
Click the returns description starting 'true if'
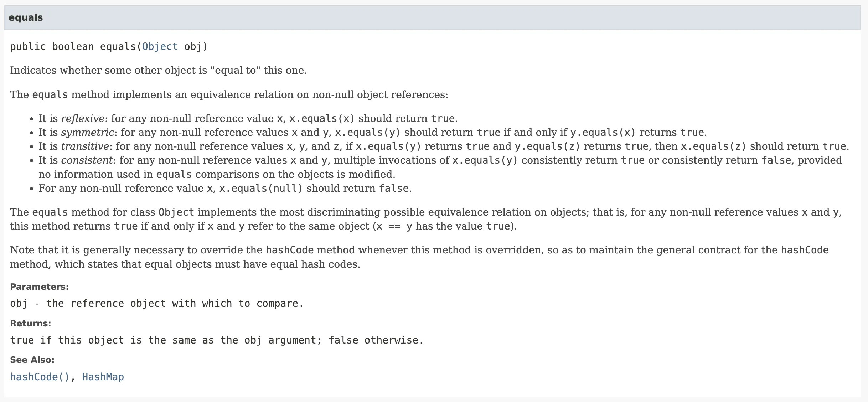(217, 340)
